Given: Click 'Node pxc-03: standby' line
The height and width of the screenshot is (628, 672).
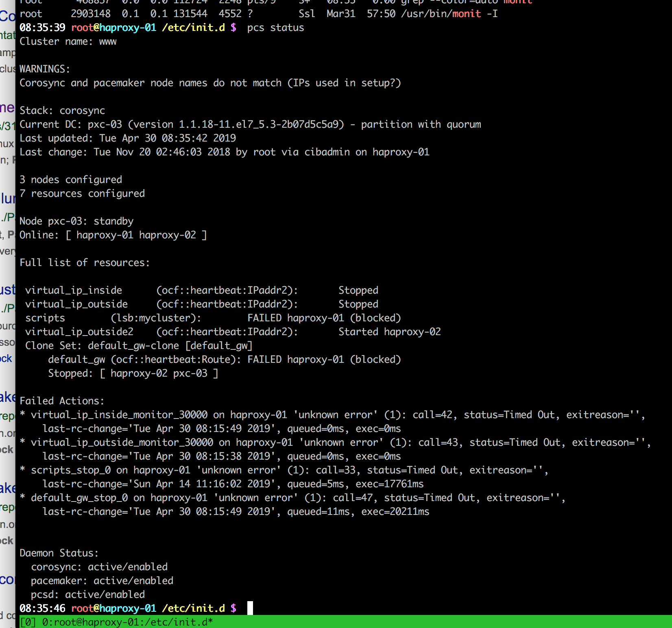Looking at the screenshot, I should click(76, 221).
